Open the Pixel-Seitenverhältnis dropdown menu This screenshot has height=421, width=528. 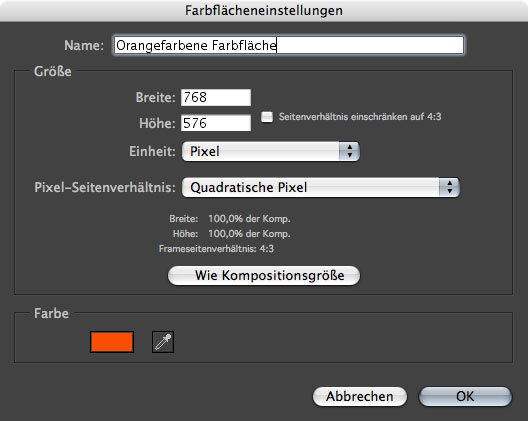[321, 187]
